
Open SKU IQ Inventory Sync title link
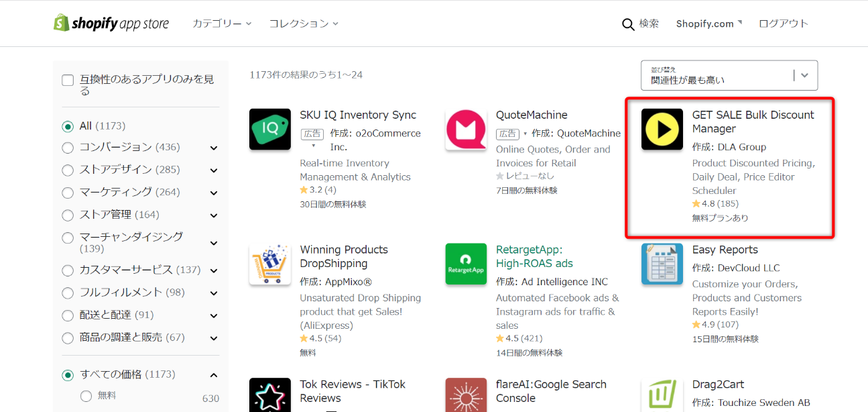358,115
